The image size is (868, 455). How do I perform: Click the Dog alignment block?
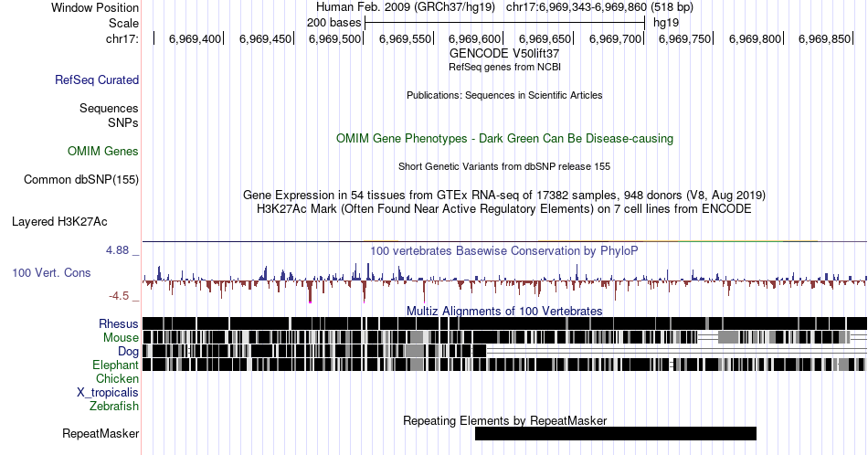314,352
